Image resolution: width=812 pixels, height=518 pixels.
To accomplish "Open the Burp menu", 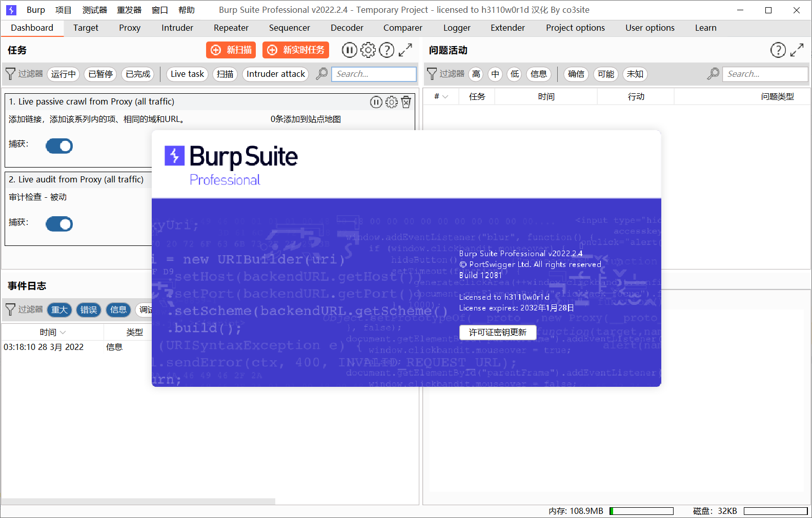I will [36, 10].
